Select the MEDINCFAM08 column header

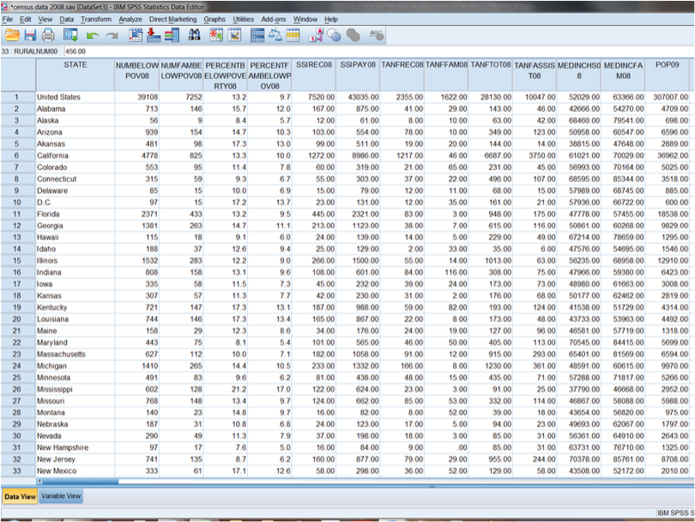[623, 75]
